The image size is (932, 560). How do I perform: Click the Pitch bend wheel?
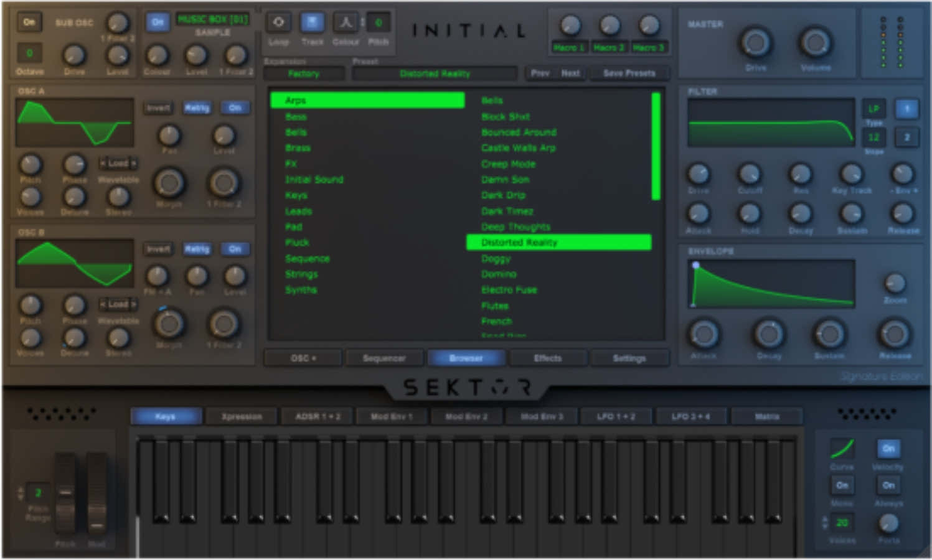coord(65,492)
